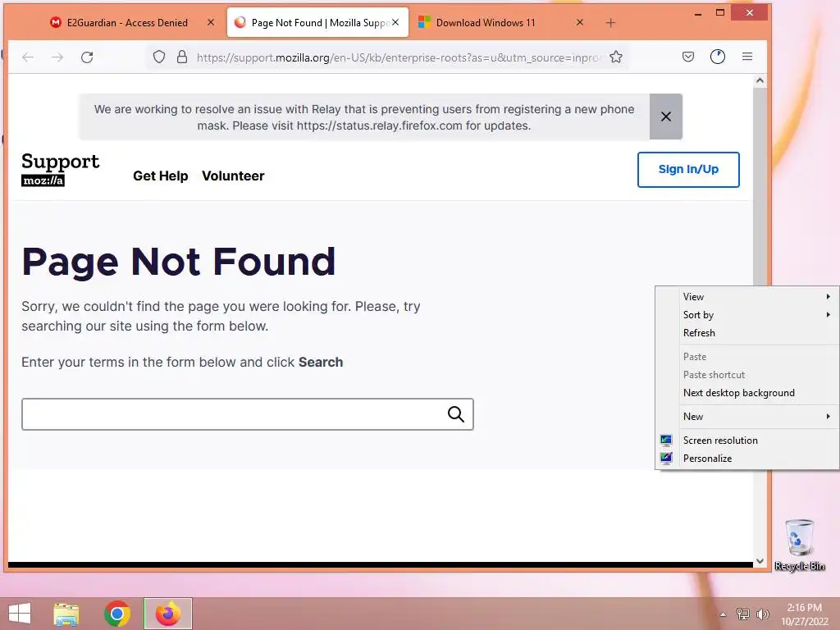Open volume speaker tray icon
840x630 pixels.
click(762, 614)
